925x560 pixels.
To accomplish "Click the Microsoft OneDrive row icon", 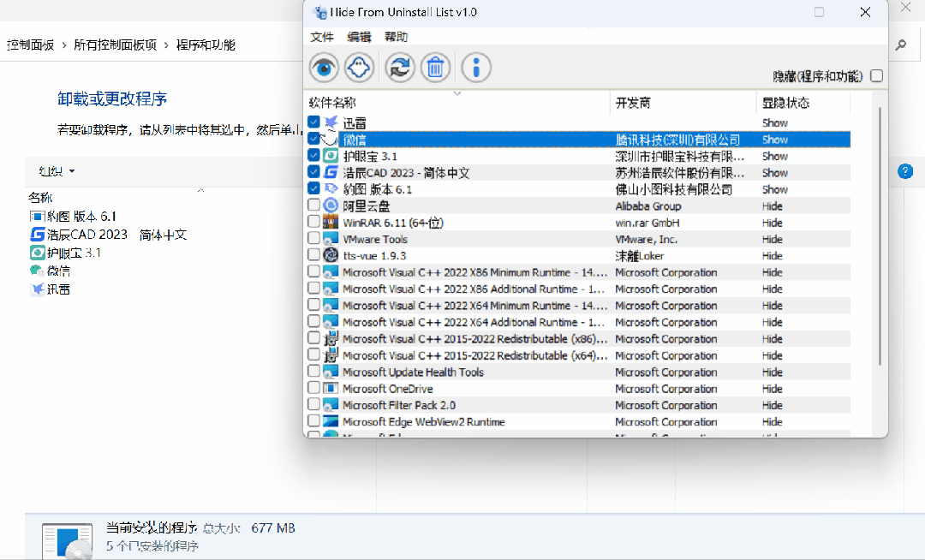I will [x=331, y=389].
